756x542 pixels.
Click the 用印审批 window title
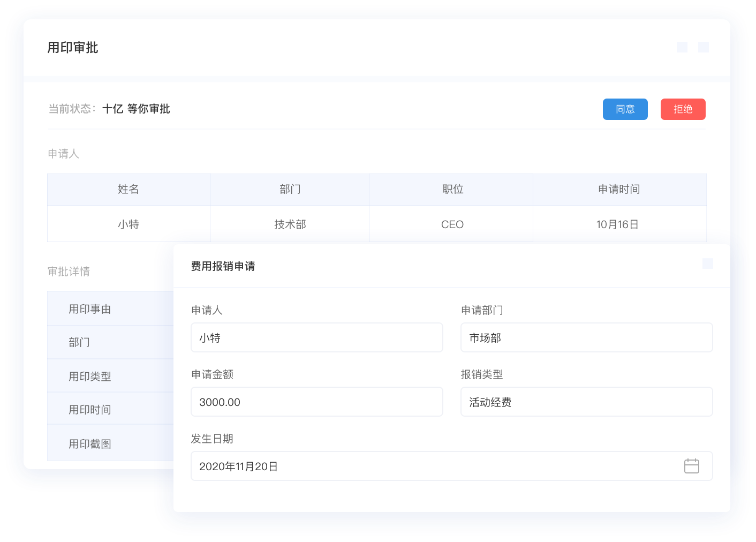(73, 48)
